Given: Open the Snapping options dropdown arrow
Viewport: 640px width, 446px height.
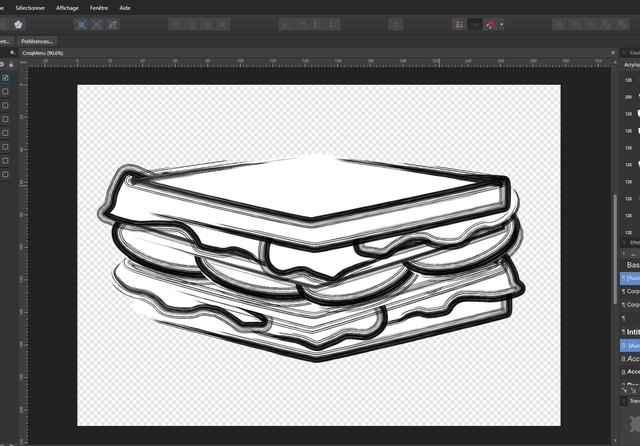Looking at the screenshot, I should (x=502, y=25).
